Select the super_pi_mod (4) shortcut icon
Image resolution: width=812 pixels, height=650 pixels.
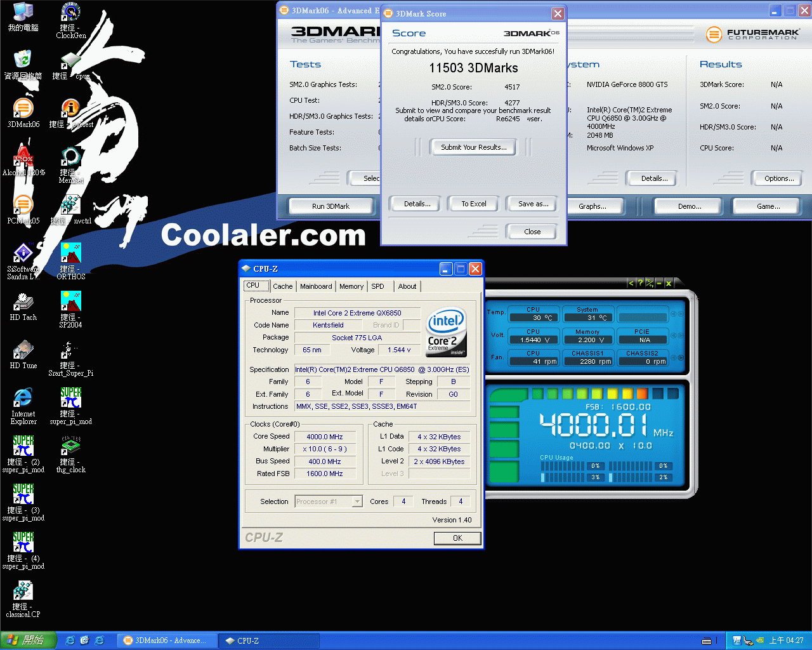(x=23, y=551)
